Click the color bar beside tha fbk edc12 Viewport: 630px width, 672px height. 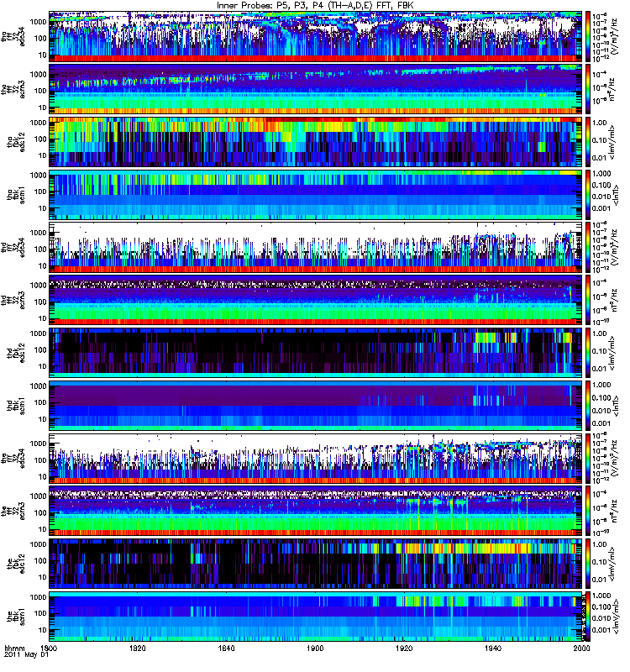coord(588,142)
